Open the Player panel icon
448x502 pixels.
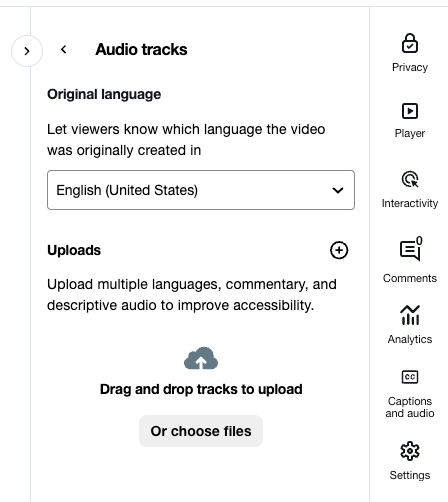click(x=410, y=111)
